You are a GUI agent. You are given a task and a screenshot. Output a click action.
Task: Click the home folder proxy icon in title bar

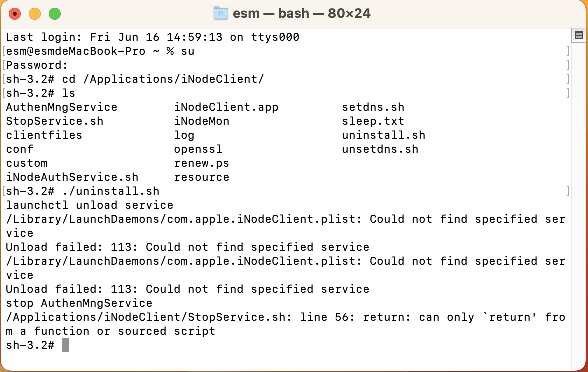[x=221, y=14]
